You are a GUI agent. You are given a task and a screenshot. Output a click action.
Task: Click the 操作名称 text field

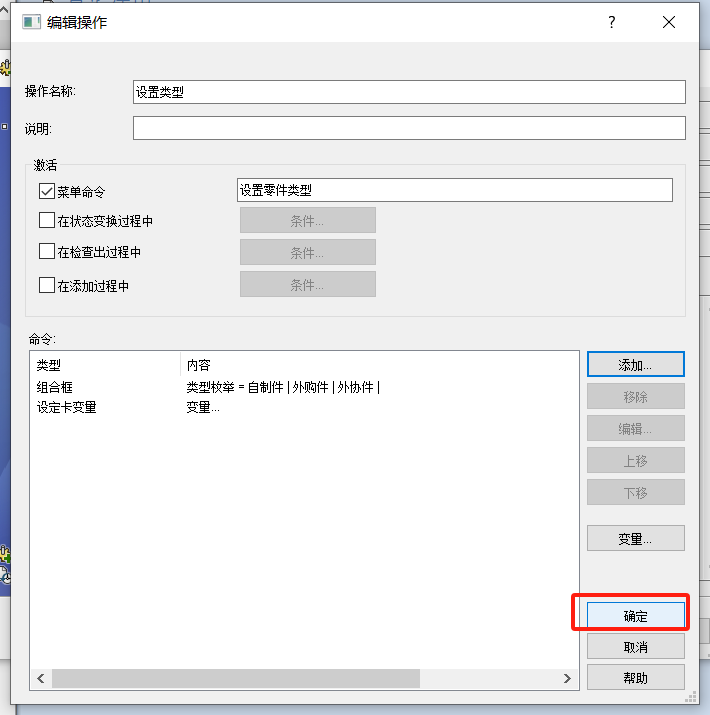(x=408, y=92)
